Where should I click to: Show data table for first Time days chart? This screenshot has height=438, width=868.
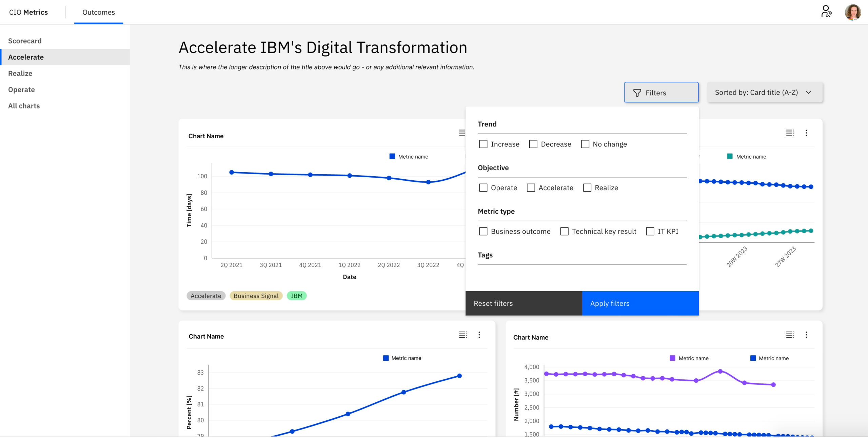(x=462, y=133)
